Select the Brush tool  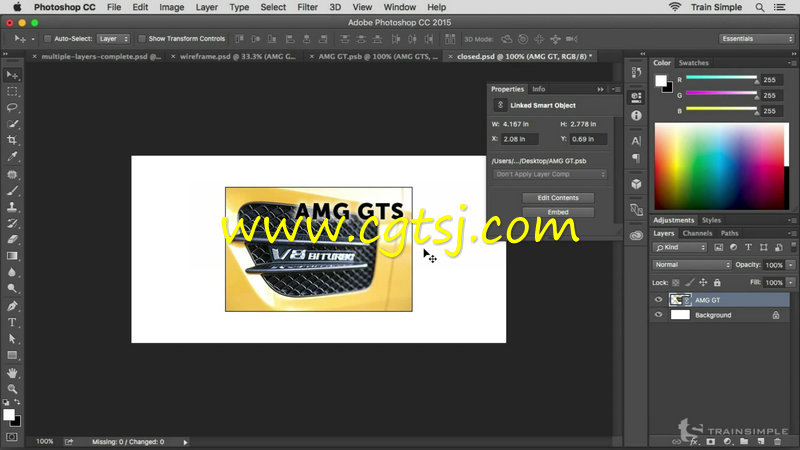pyautogui.click(x=12, y=191)
